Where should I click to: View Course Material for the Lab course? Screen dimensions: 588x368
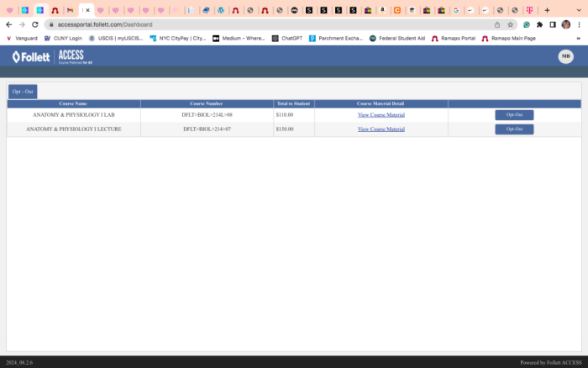tap(381, 115)
